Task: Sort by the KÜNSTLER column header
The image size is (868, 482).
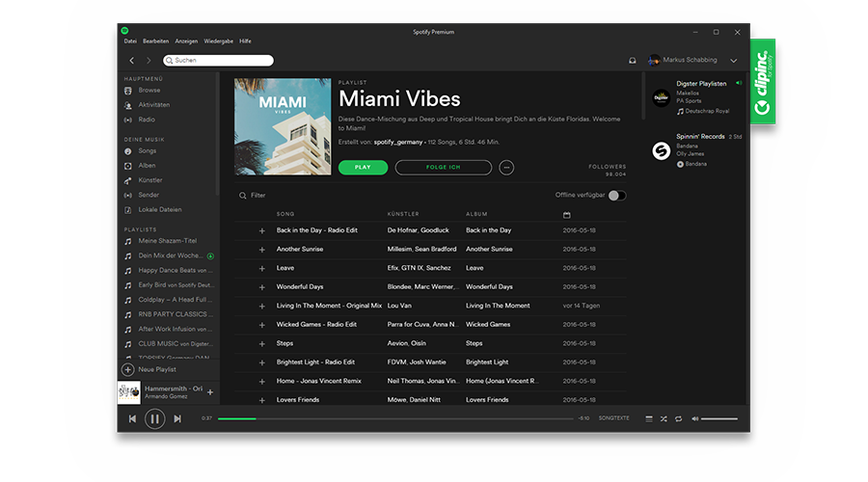Action: click(403, 214)
